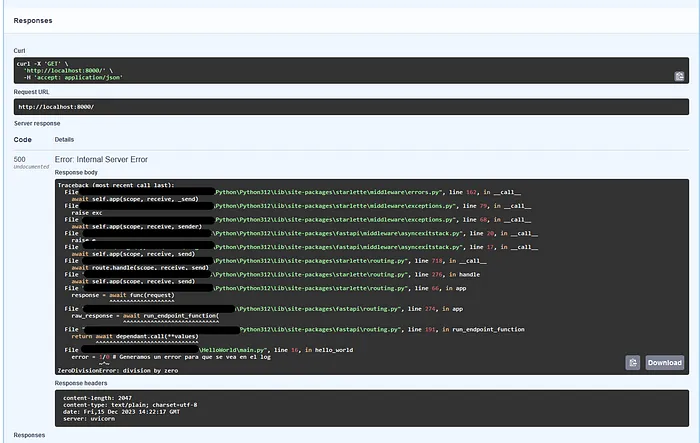Viewport: 700px width, 443px height.
Task: Click the errors.py line 162 traceback entry
Action: pyautogui.click(x=292, y=192)
